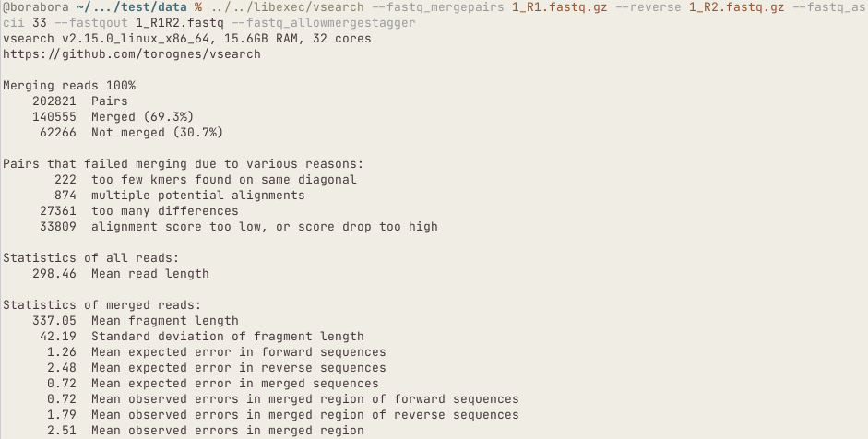Click the "too many differences" line
The height and width of the screenshot is (439, 868).
(164, 211)
